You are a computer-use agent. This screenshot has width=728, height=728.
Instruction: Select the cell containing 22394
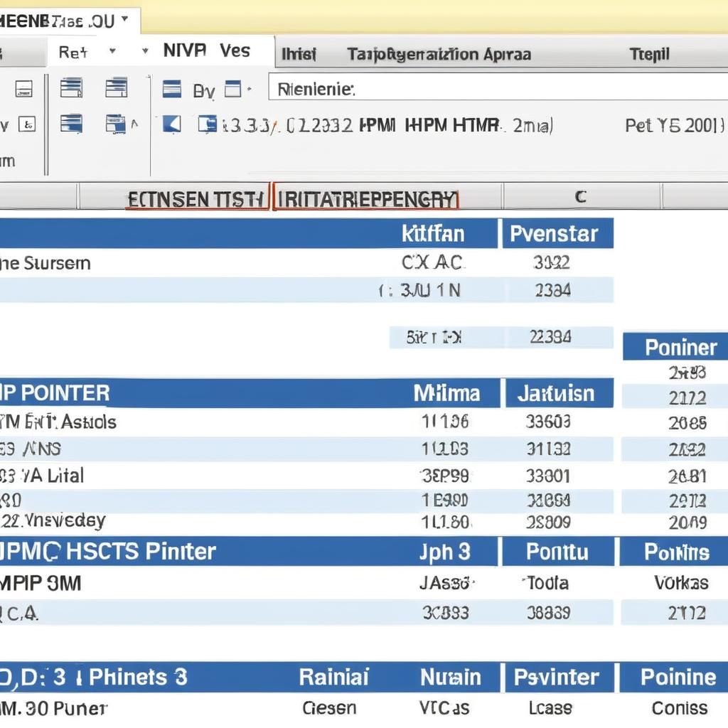pos(550,337)
